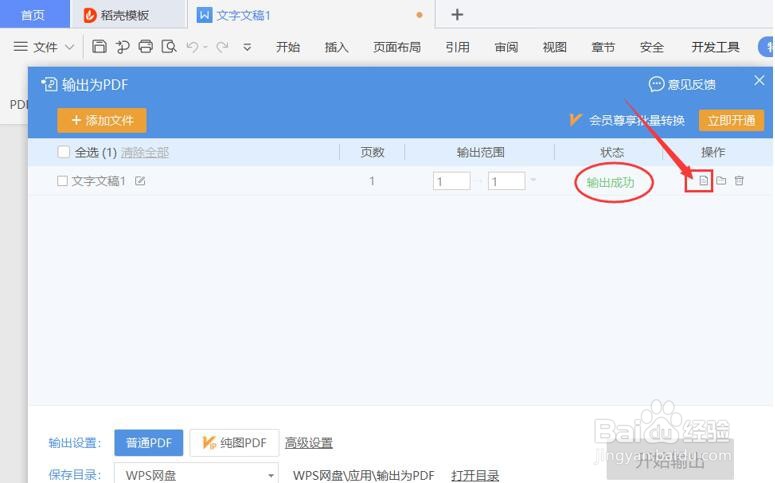775x483 pixels.
Task: Click the open PDF file icon in 操作 column
Action: [703, 181]
